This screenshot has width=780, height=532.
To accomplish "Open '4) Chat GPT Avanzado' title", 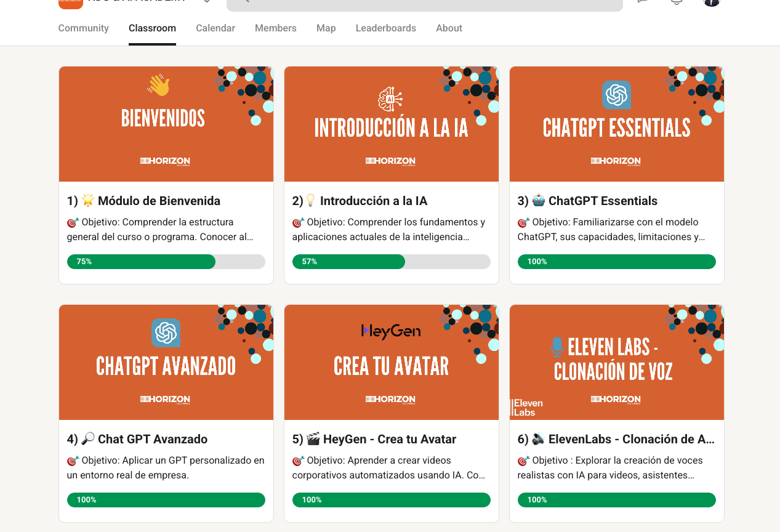I will tap(137, 439).
